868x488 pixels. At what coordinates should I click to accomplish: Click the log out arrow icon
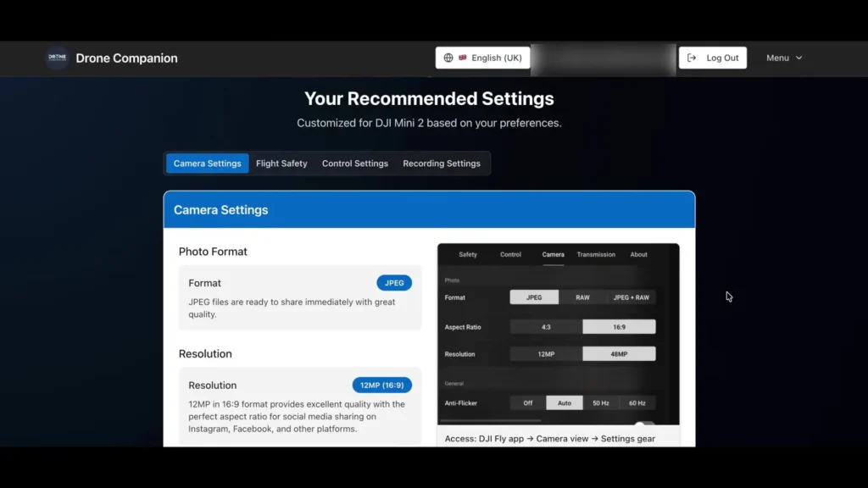692,58
